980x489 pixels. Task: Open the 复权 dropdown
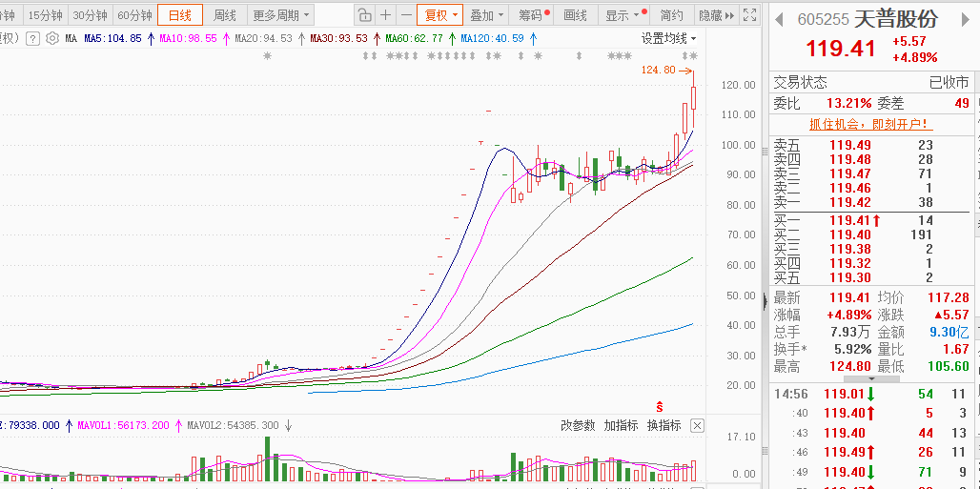click(440, 15)
